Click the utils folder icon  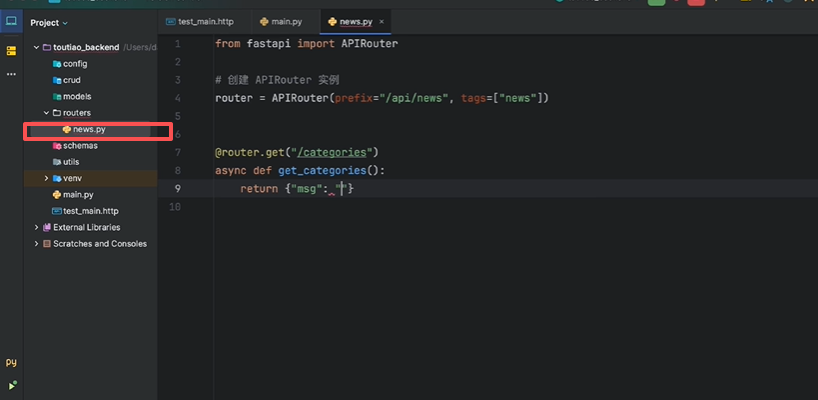(57, 162)
